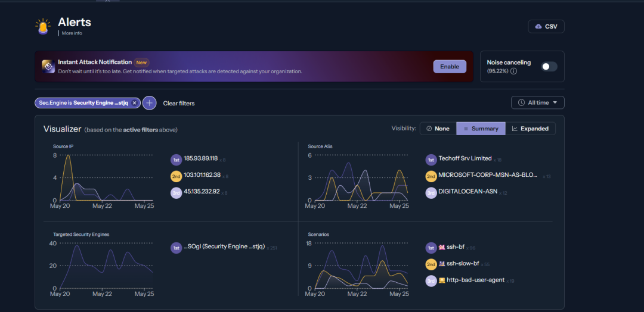The width and height of the screenshot is (644, 312).
Task: Click the plus icon to add filter
Action: point(150,103)
